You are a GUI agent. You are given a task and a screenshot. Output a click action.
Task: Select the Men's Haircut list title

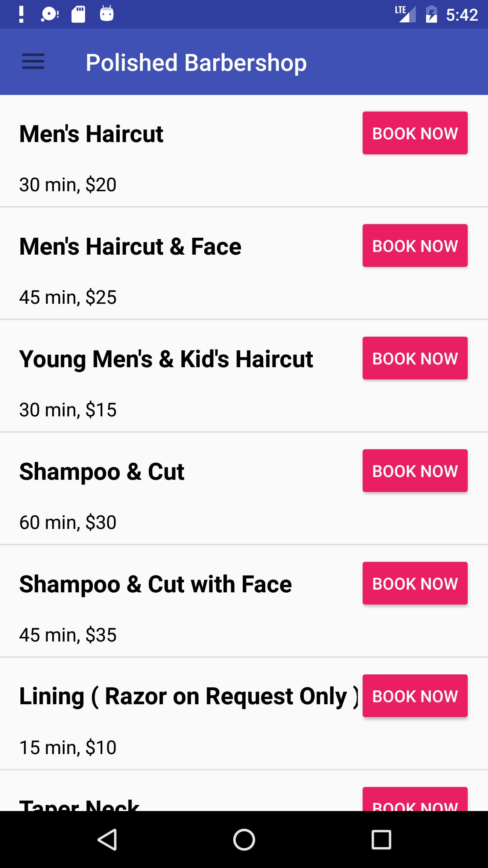click(91, 134)
